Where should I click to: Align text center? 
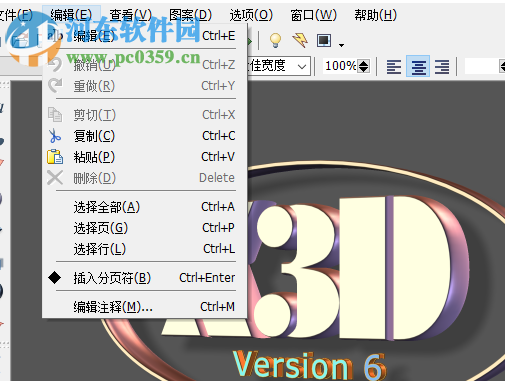[x=418, y=66]
